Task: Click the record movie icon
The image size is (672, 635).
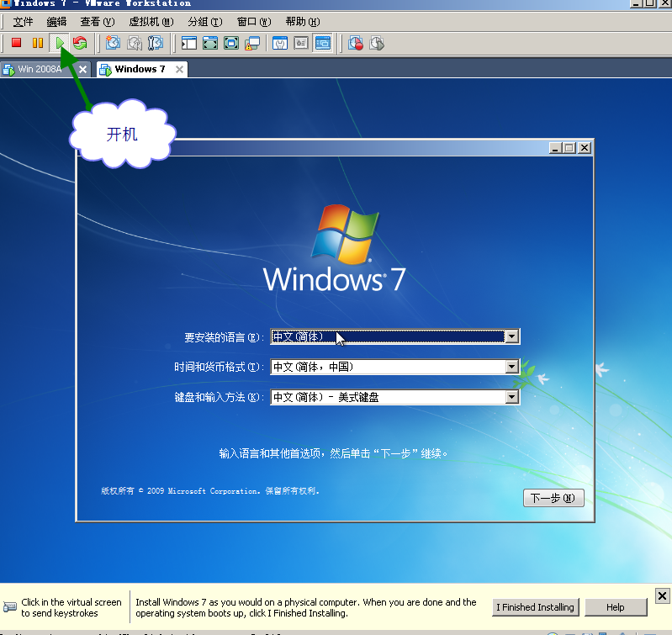Action: [x=355, y=43]
